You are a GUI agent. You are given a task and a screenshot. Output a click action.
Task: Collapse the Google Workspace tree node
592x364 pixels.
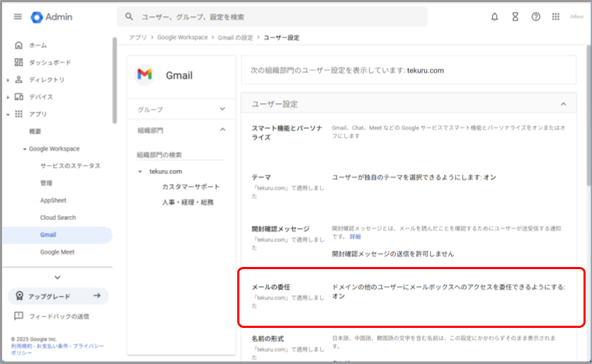click(25, 149)
